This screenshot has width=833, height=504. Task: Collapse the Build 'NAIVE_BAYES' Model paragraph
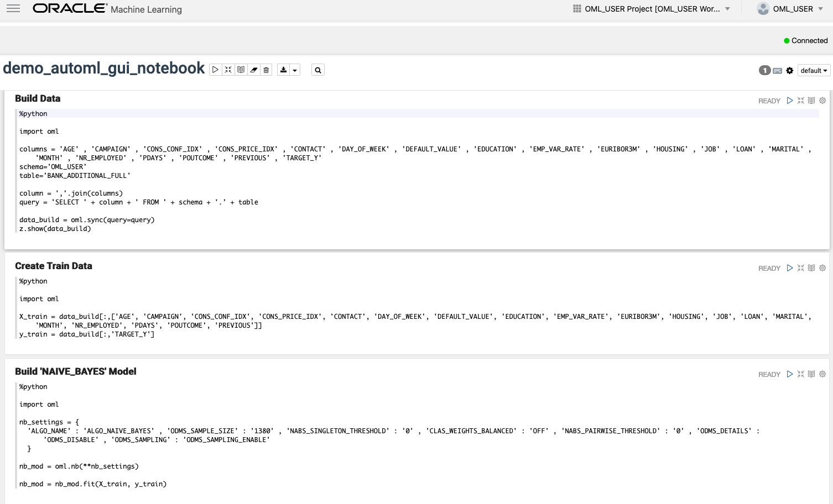pos(801,374)
